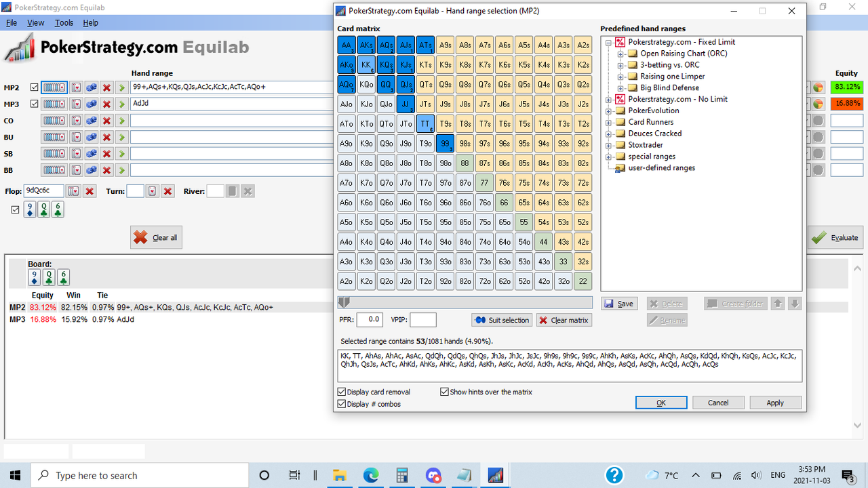Open single-hand card picker for BU row
868x488 pixels.
click(76, 137)
